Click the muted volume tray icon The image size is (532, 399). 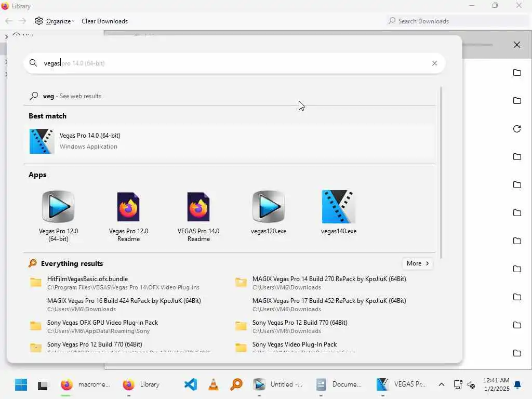pos(471,385)
